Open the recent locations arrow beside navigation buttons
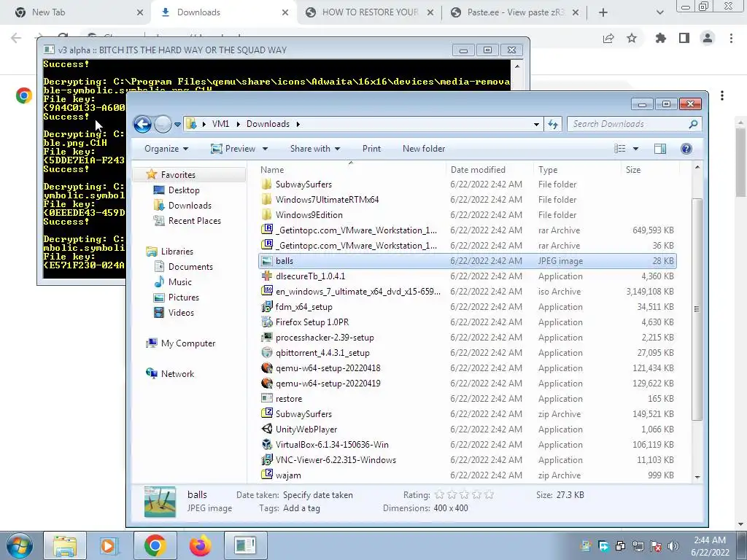Image resolution: width=747 pixels, height=560 pixels. click(177, 124)
